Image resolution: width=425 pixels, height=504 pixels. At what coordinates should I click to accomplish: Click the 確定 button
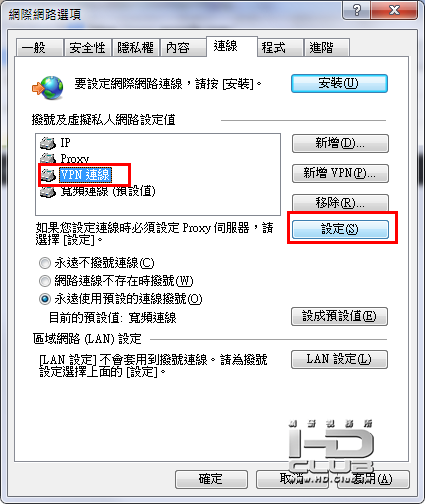click(x=211, y=479)
